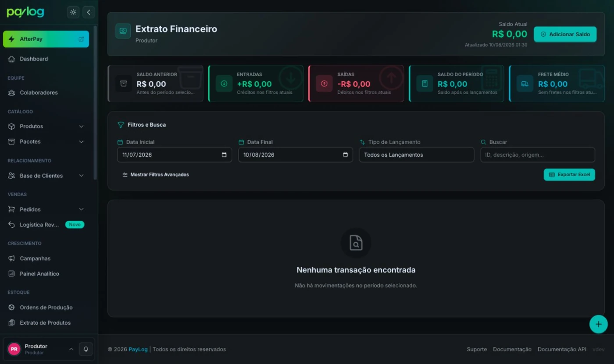This screenshot has width=614, height=364.
Task: Click the Pacotes archive icon
Action: [11, 141]
